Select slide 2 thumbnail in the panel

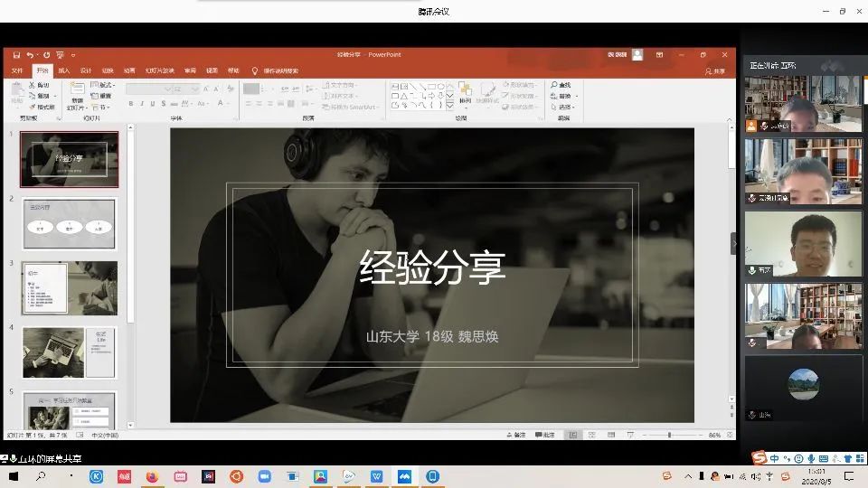coord(70,223)
